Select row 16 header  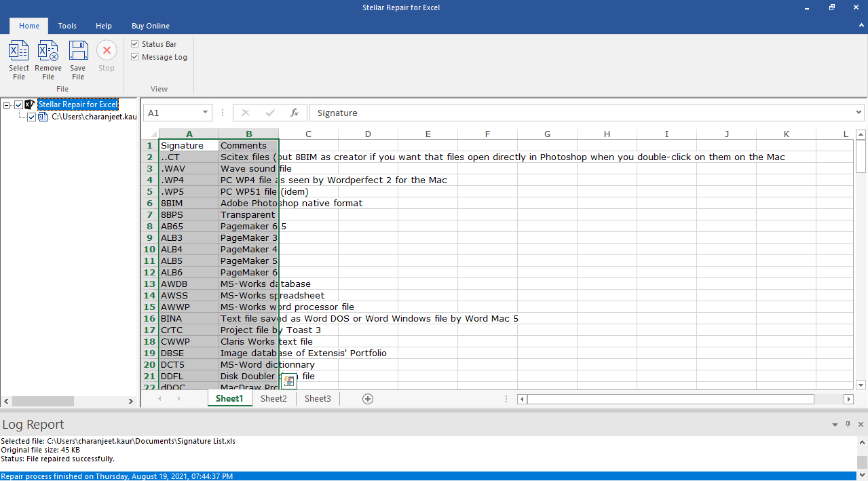(x=149, y=318)
